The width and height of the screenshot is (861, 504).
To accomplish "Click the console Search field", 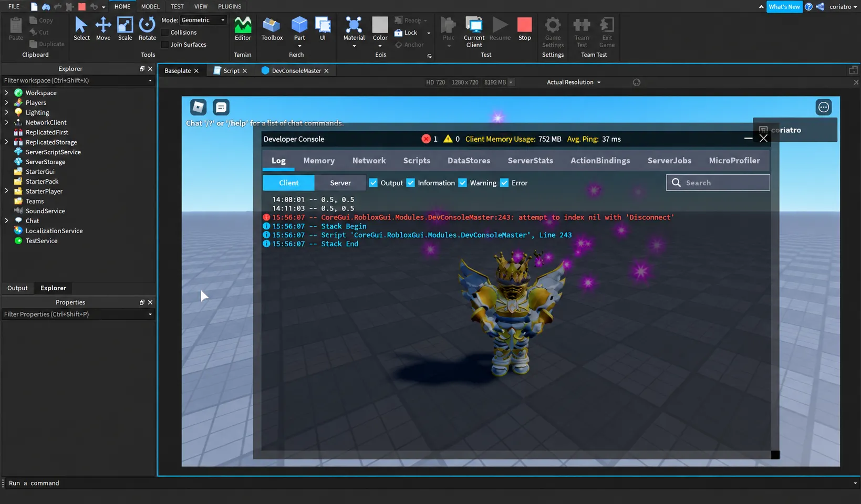I will (x=718, y=183).
